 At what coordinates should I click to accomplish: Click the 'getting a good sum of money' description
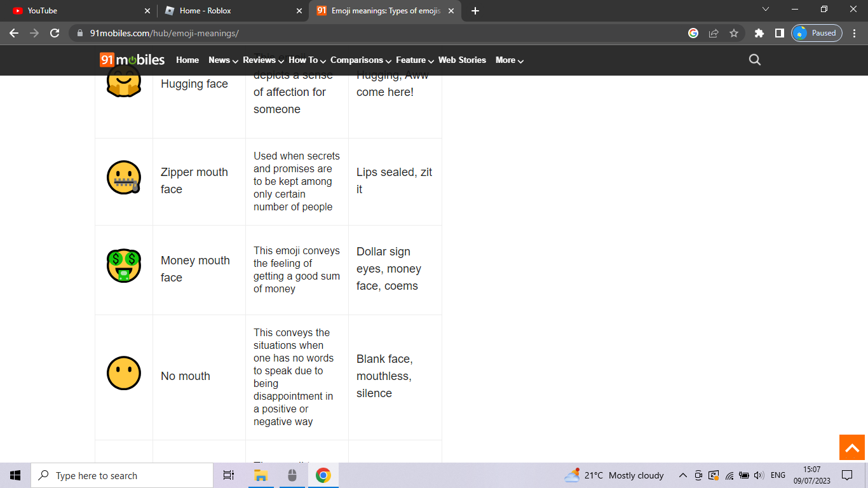click(297, 270)
